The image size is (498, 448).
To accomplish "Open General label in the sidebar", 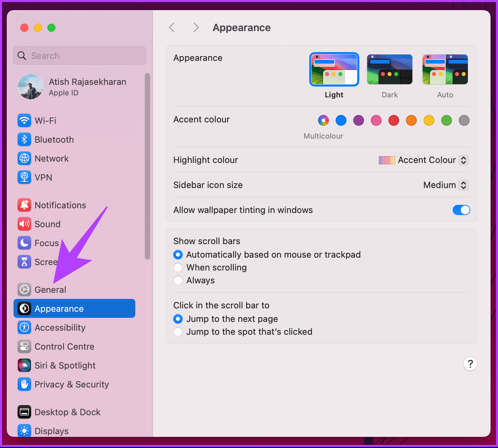I will click(50, 290).
